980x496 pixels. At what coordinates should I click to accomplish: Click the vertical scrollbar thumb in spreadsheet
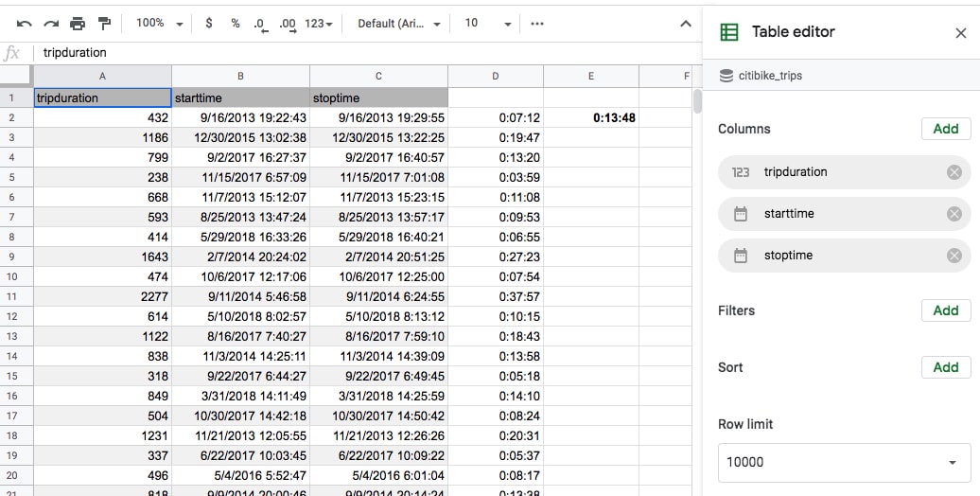tap(697, 101)
